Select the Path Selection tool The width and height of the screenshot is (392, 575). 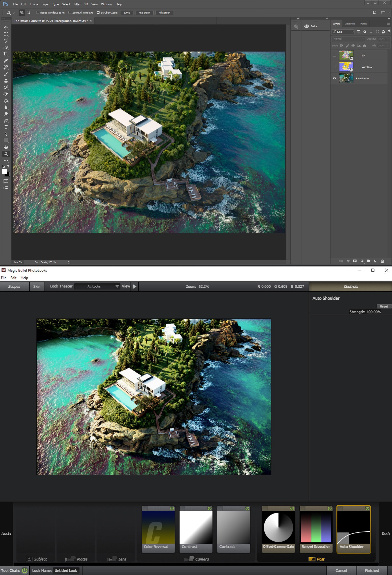tap(6, 134)
